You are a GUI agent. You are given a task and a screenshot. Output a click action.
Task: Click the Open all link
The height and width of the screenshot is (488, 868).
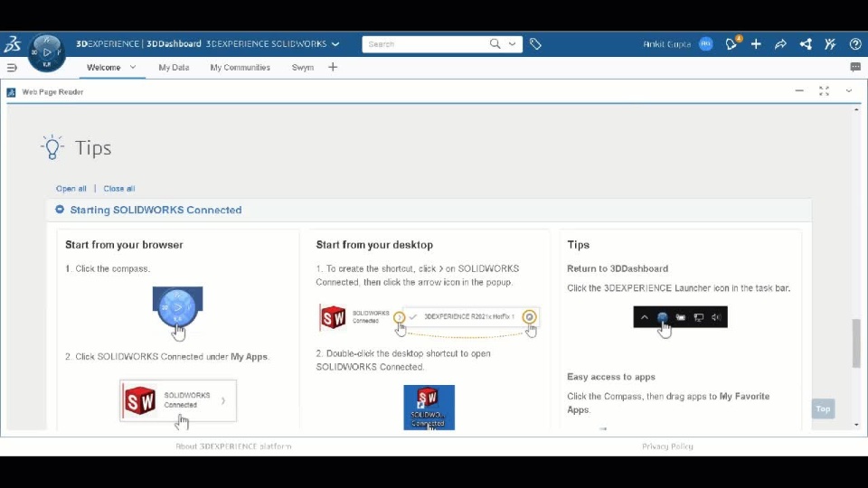point(71,189)
